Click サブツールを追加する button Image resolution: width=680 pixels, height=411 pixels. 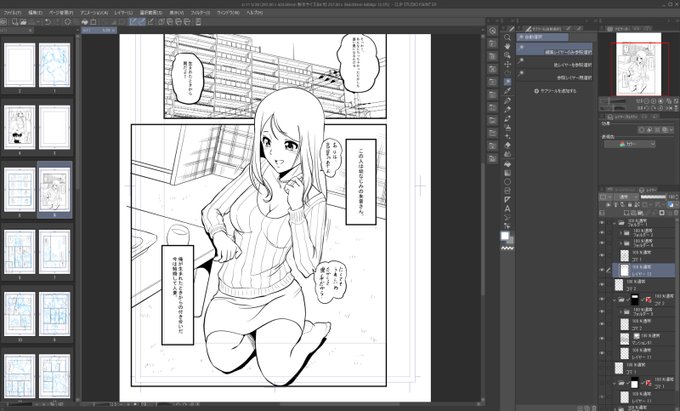pos(556,91)
